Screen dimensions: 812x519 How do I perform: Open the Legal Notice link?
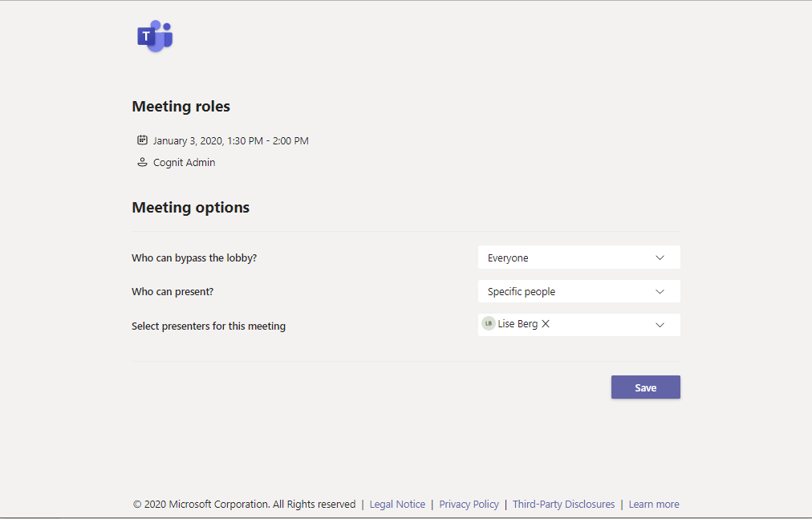(x=397, y=505)
